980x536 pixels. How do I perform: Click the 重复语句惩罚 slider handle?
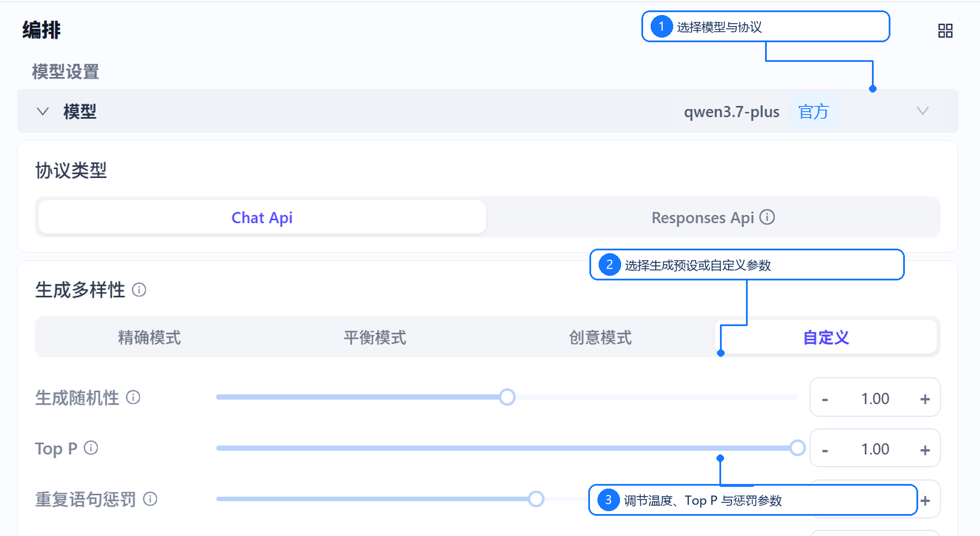pos(536,499)
